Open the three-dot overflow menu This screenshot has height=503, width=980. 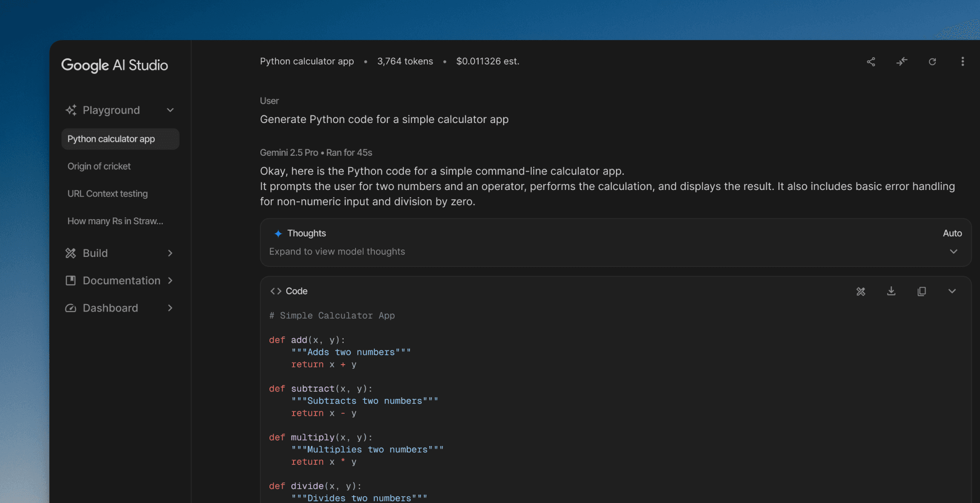tap(963, 61)
